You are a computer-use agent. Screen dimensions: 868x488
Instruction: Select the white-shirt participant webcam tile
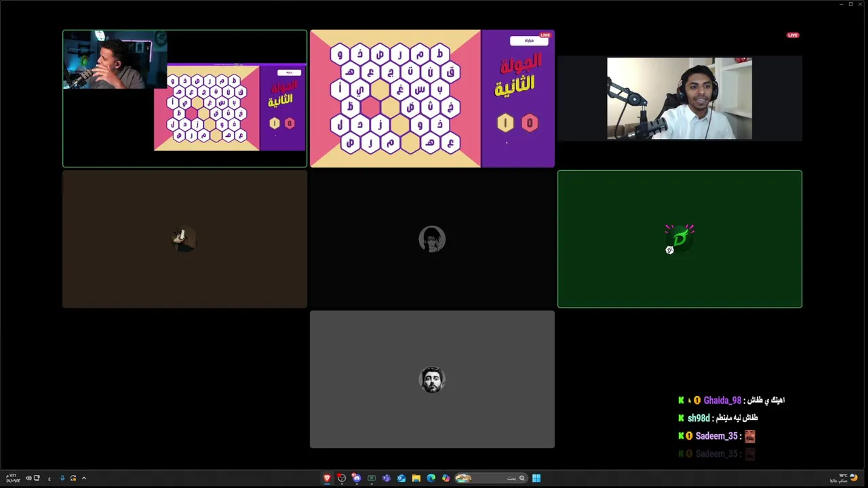(679, 98)
